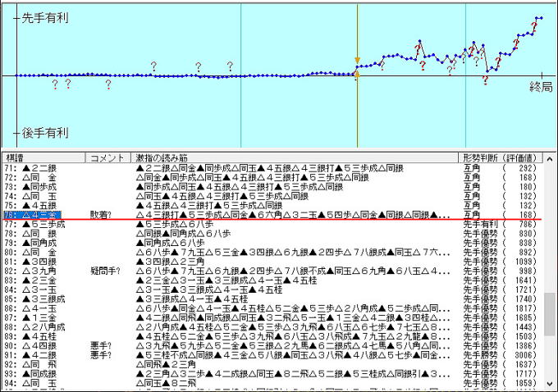
Task: Click the 後手有利 axis label
Action: [x=45, y=133]
